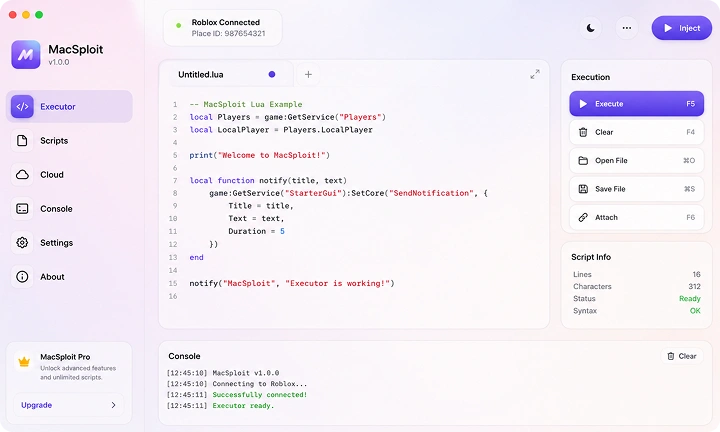720x432 pixels.
Task: Click the "-- MacSploit Lua Example" comment line
Action: pos(246,104)
